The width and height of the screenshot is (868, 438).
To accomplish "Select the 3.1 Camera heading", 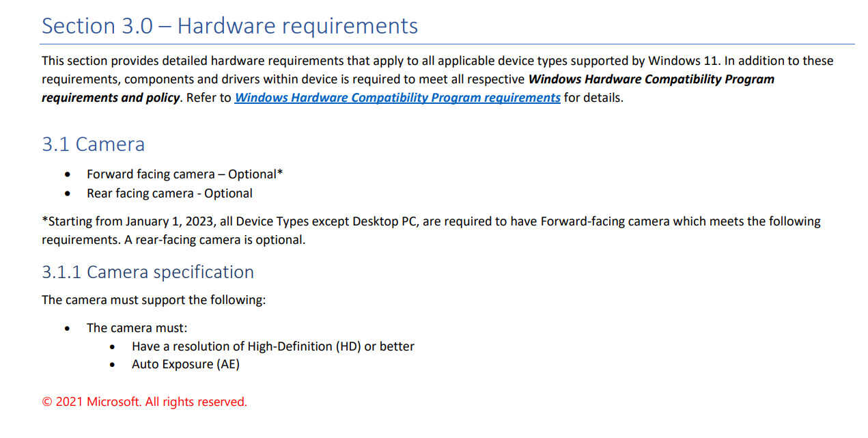I will coord(94,145).
